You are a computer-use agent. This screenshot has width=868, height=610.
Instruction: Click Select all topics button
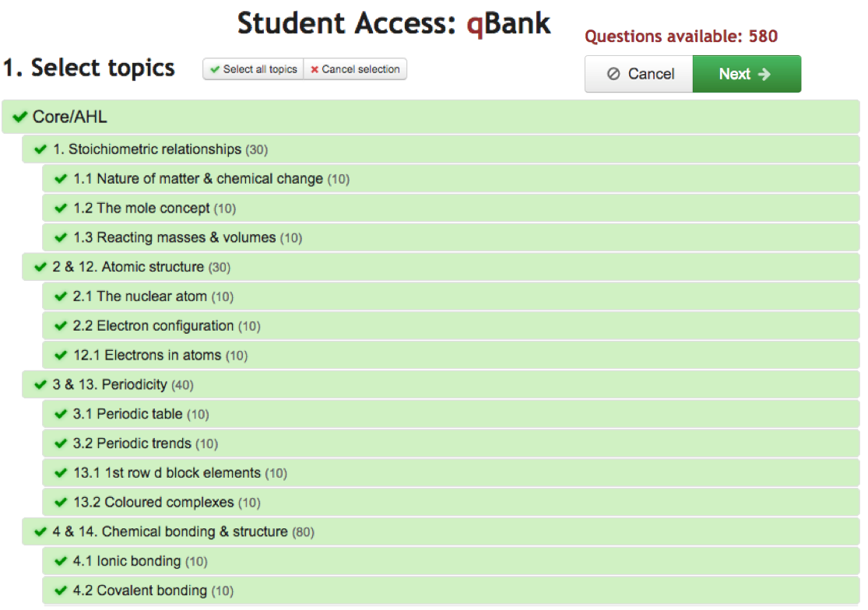pos(254,69)
